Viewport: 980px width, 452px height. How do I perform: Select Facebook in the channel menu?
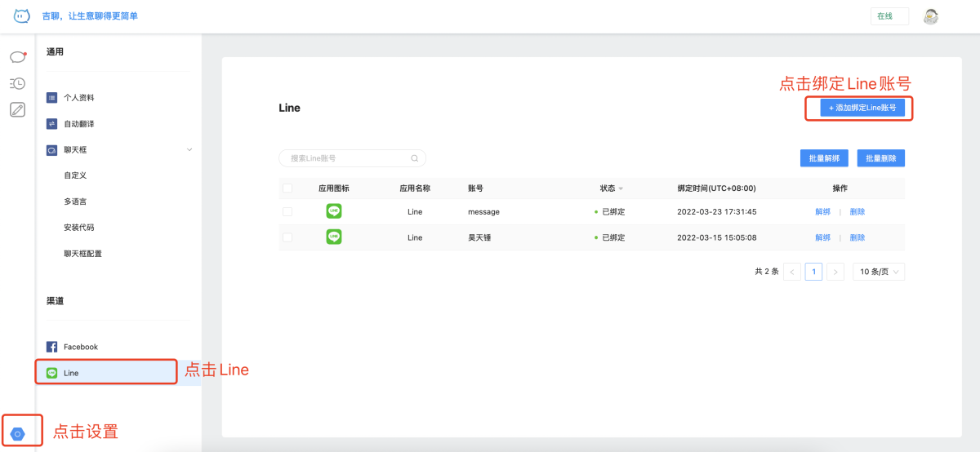pyautogui.click(x=80, y=347)
